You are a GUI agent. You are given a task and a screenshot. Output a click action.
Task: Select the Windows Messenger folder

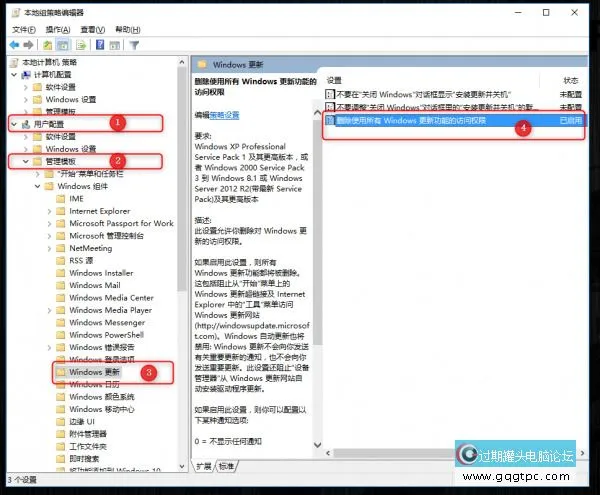[x=107, y=322]
